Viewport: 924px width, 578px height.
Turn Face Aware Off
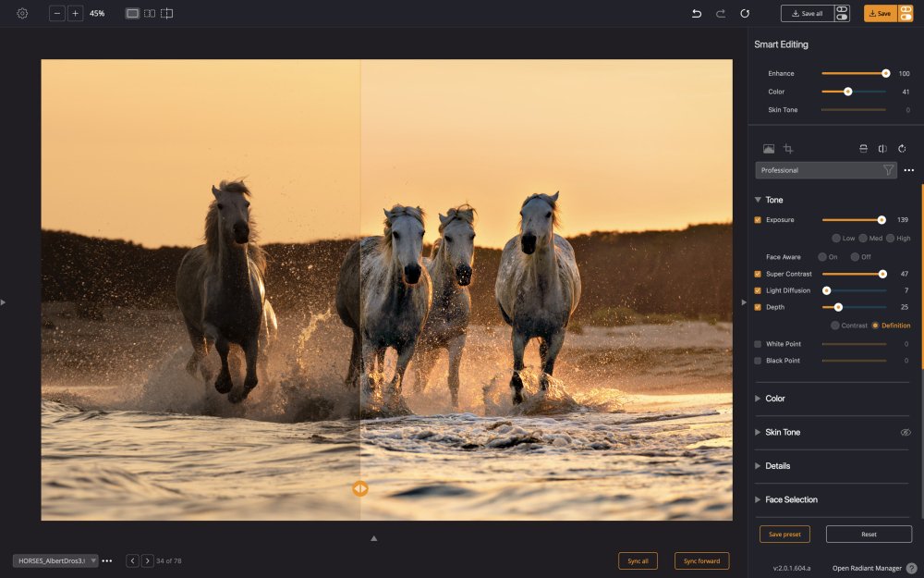[x=855, y=256]
